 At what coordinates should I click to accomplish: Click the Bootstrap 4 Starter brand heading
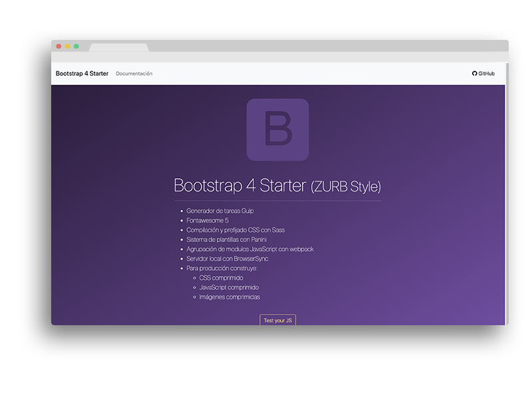tap(82, 73)
